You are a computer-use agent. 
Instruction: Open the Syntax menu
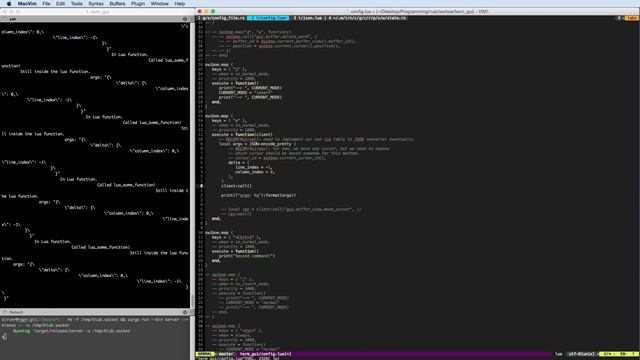96,4
